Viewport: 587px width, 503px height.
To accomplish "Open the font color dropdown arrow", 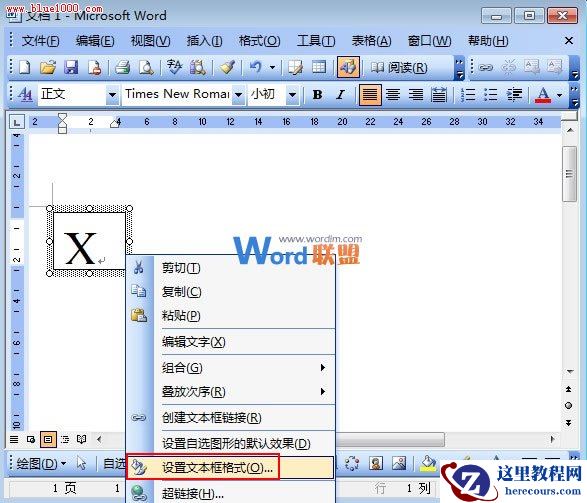I will 560,95.
